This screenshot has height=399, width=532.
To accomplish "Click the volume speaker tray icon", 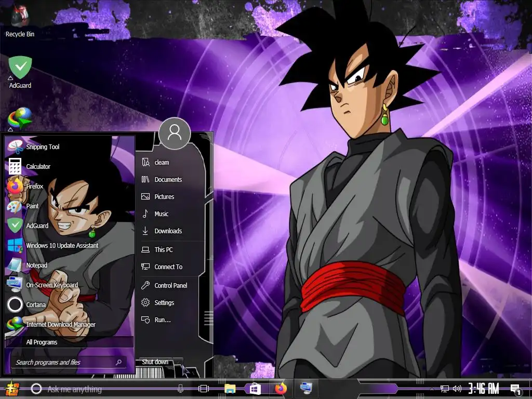I will click(457, 389).
